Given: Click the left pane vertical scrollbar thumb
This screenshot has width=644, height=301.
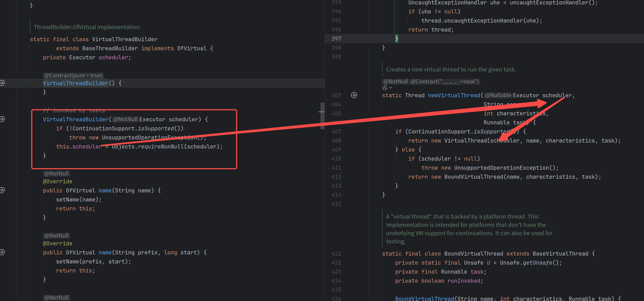Looking at the screenshot, I should pyautogui.click(x=323, y=116).
